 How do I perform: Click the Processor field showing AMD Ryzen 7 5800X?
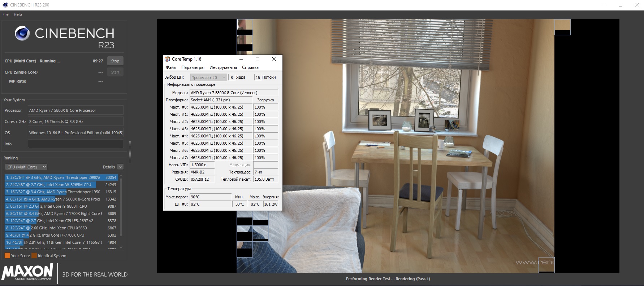pos(76,110)
